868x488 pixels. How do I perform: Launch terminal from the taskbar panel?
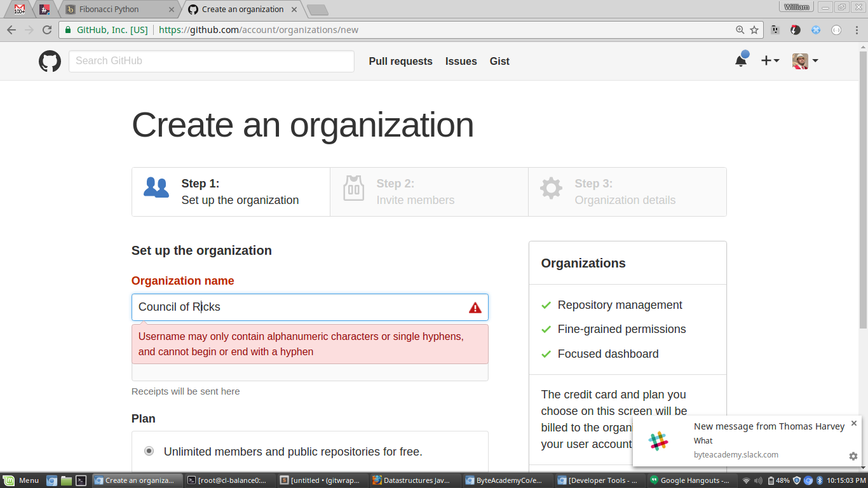point(81,480)
